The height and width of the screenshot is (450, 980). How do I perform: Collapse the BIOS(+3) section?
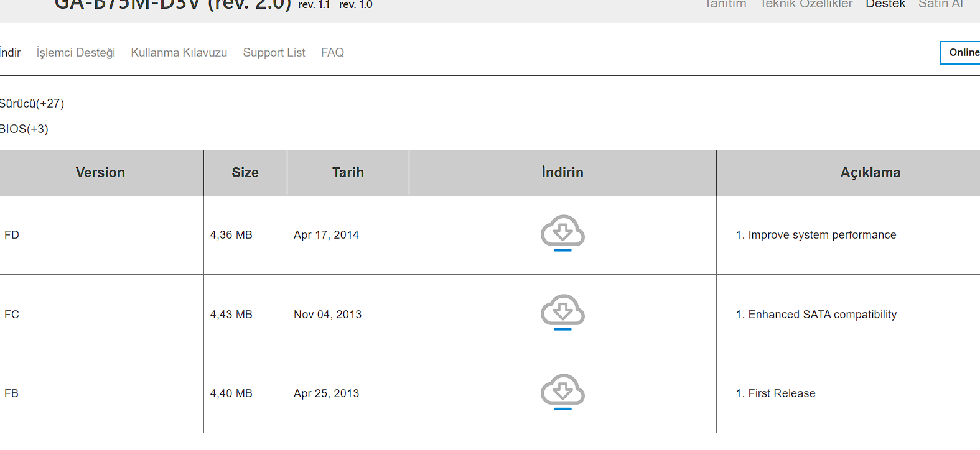24,129
